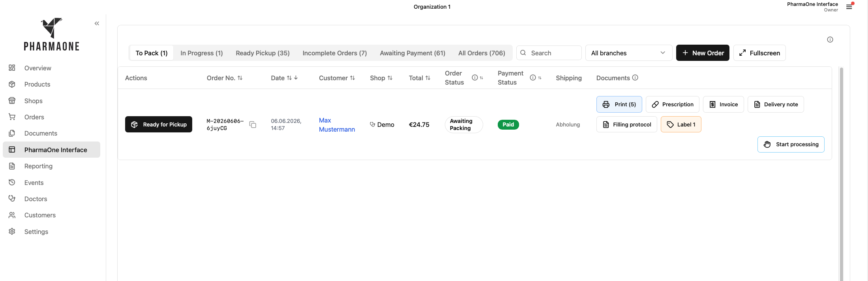Image resolution: width=868 pixels, height=281 pixels.
Task: Expand the All branches dropdown
Action: [629, 53]
